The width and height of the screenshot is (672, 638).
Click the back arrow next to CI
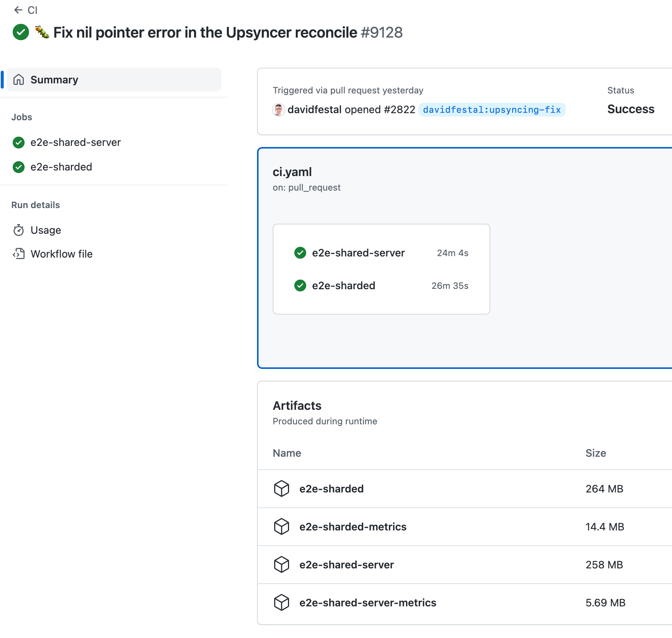(x=19, y=10)
